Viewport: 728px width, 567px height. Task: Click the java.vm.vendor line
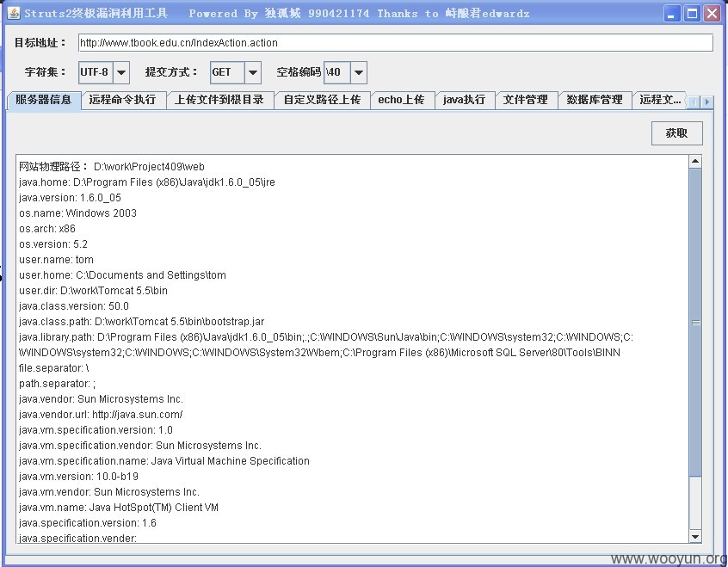click(x=109, y=492)
